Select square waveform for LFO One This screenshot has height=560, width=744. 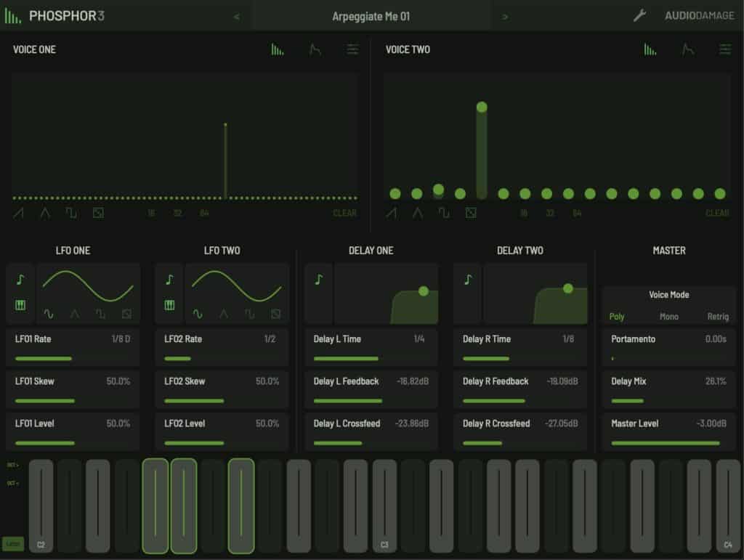click(100, 314)
